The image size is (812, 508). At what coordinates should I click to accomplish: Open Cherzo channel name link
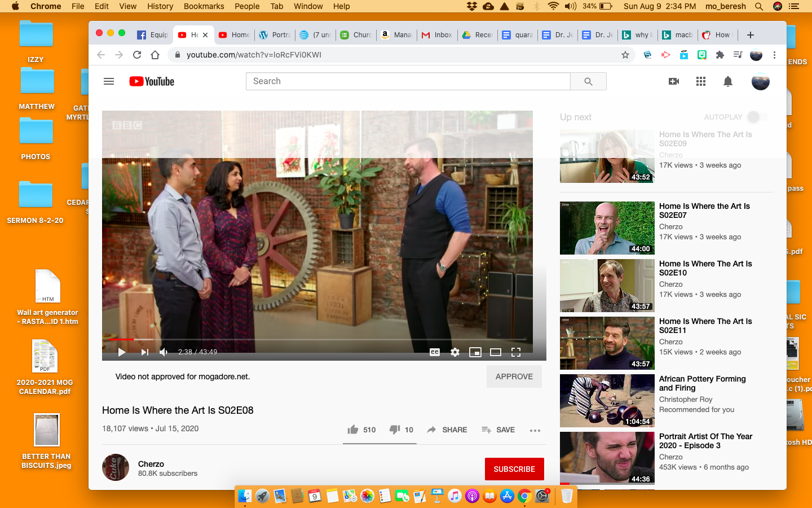[151, 464]
